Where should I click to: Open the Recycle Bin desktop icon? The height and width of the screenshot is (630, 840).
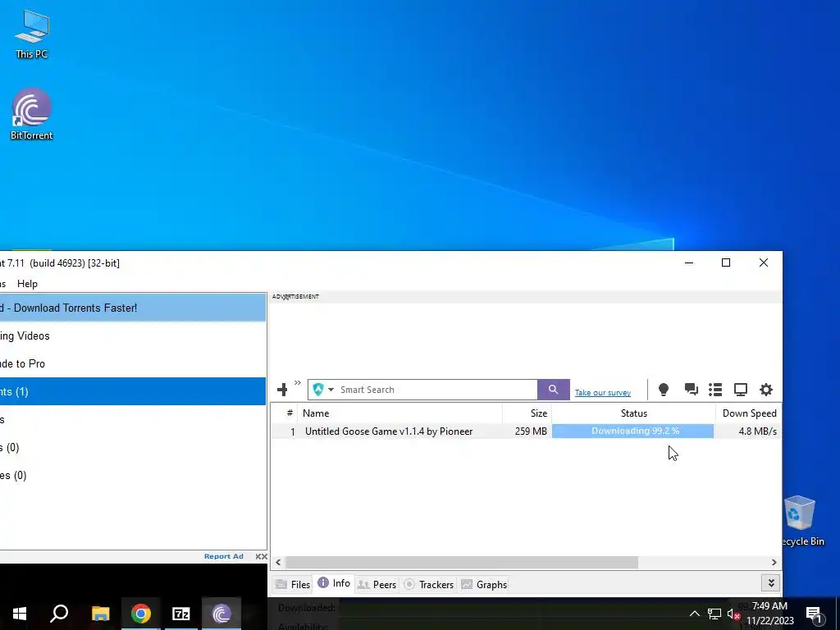coord(801,521)
